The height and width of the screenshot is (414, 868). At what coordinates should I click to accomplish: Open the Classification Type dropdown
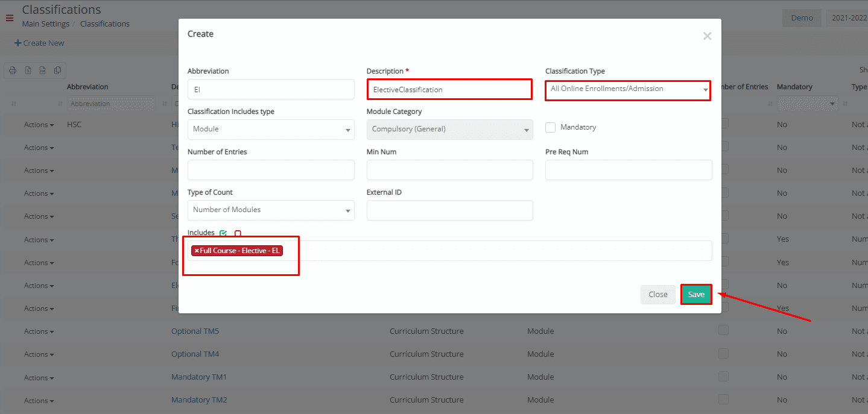tap(628, 89)
